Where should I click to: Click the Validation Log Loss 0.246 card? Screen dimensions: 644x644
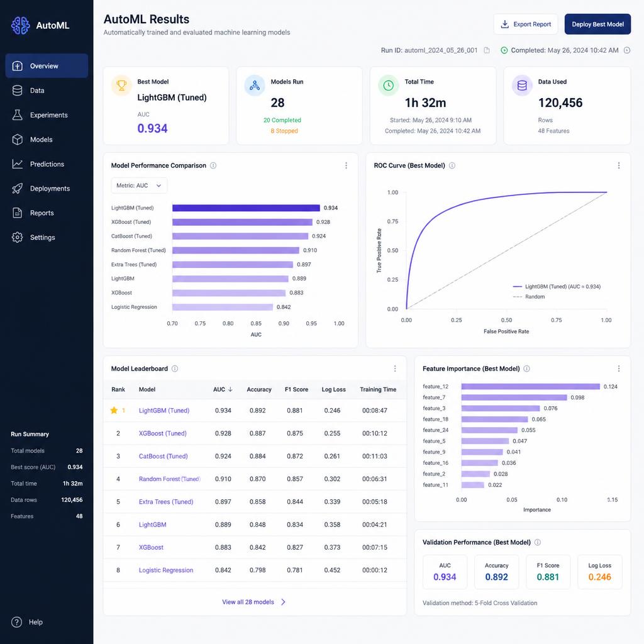tap(599, 572)
